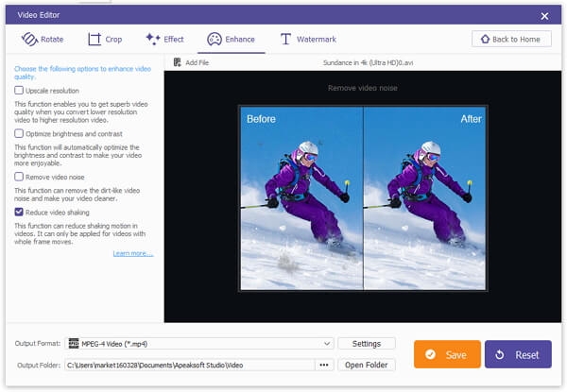Click the Output Folder path field
This screenshot has height=392, width=567.
[190, 365]
